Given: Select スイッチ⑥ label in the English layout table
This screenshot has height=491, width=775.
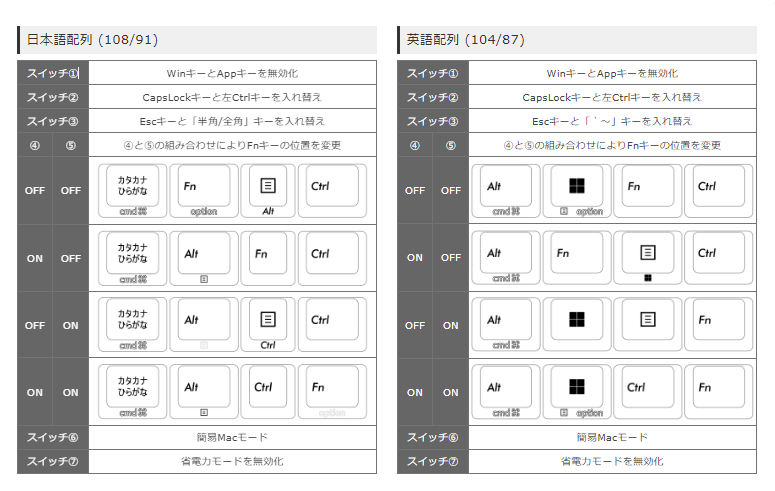Looking at the screenshot, I should click(432, 437).
